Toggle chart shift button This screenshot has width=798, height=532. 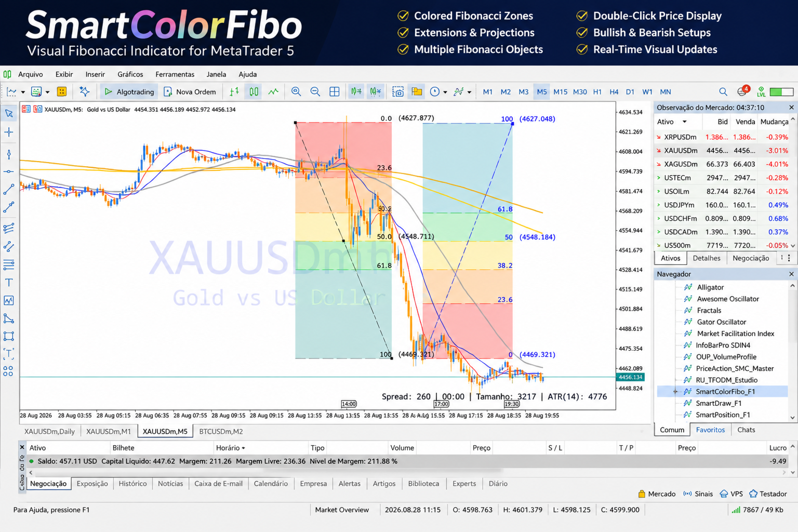(376, 92)
